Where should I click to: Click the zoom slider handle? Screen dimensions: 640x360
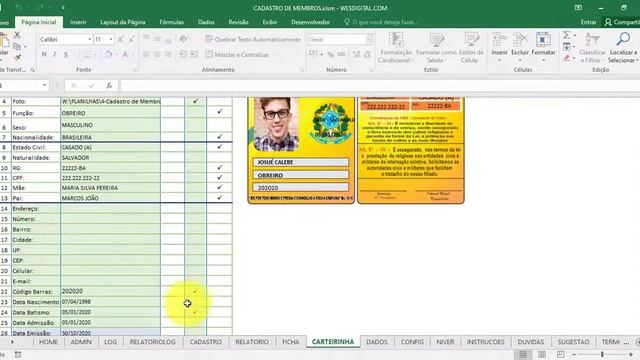[x=602, y=354]
